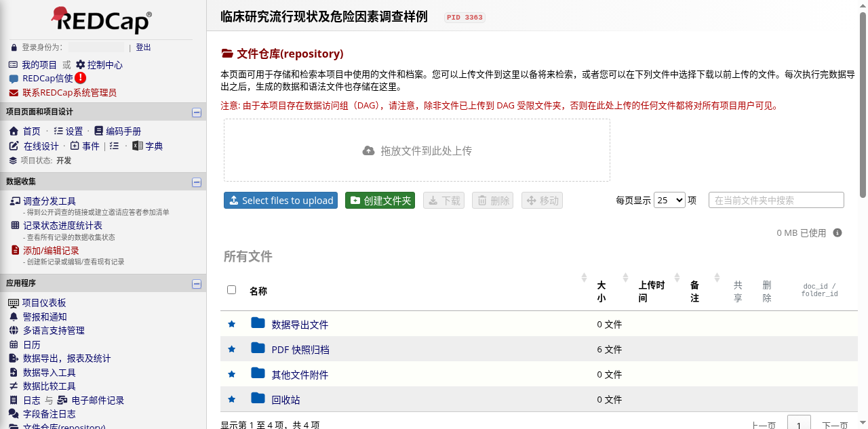Click the 拖放文件到此处上传 drop zone
Viewport: 868px width, 429px height.
[417, 150]
